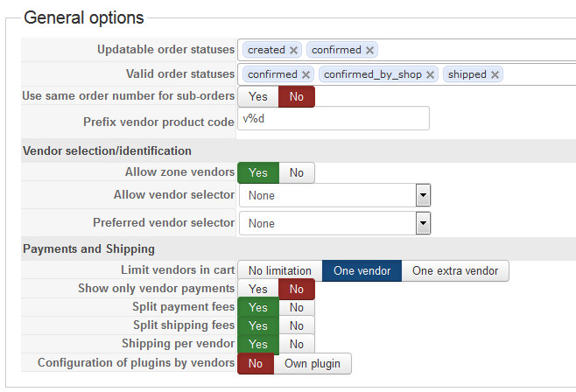
Task: Remove 'confirmed' tag from Valid order statuses
Action: [x=306, y=75]
